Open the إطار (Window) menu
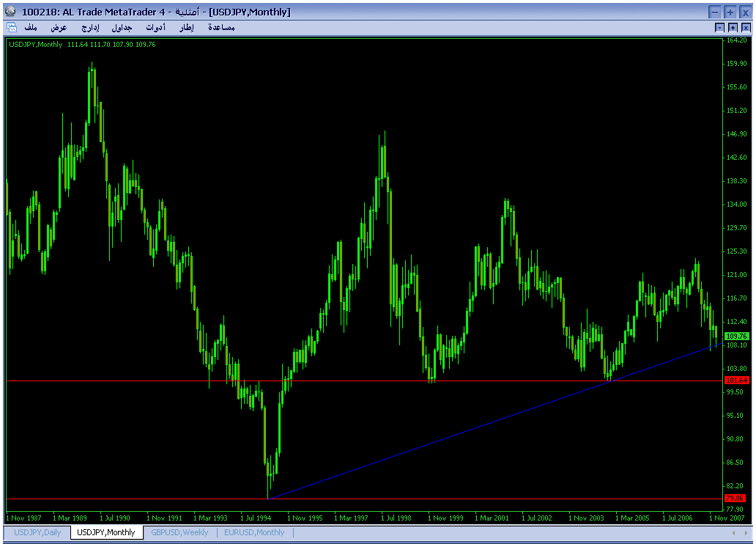Screen dimensions: 756x544 tap(186, 27)
